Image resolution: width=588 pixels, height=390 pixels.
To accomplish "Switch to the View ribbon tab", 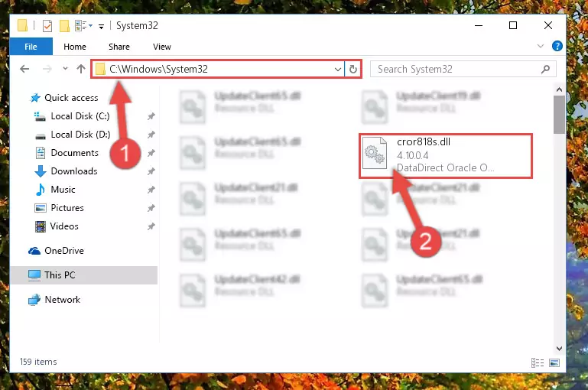I will click(162, 47).
